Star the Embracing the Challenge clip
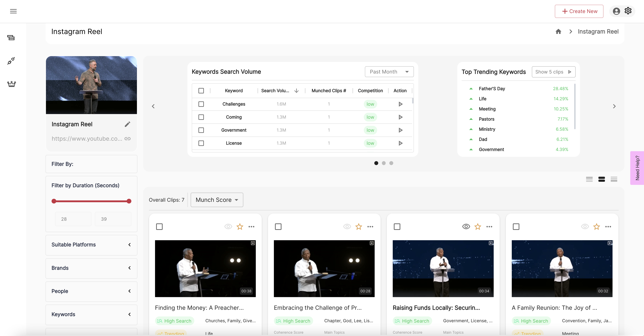 coord(359,227)
